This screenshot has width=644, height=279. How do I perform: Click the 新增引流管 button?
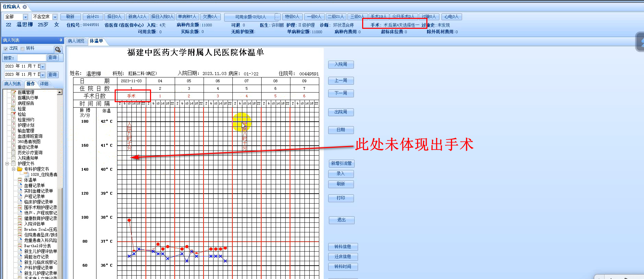click(x=341, y=163)
